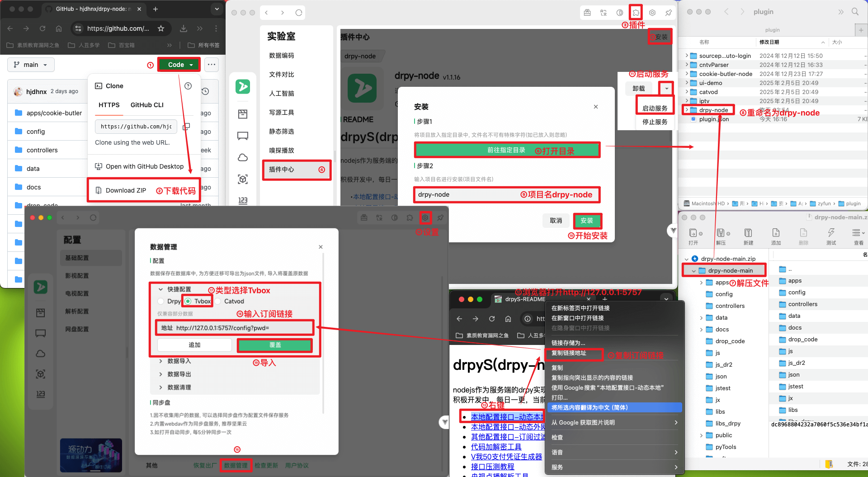The width and height of the screenshot is (868, 477).
Task: Click 取消 button in install dialog
Action: point(556,221)
